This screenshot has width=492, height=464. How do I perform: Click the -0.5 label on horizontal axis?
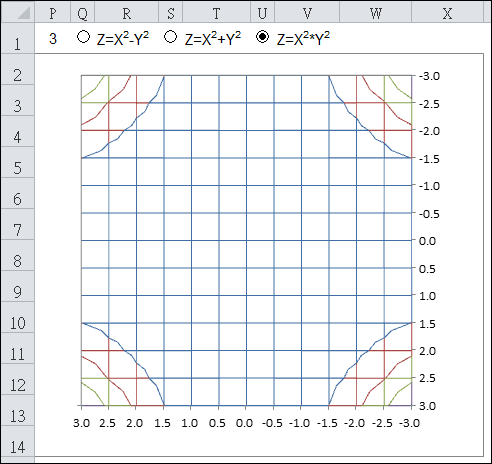pyautogui.click(x=272, y=423)
